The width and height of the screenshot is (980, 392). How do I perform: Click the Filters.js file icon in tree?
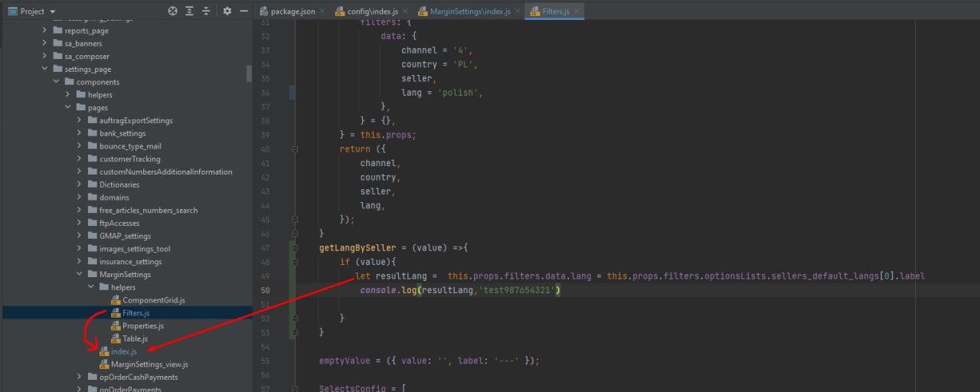pyautogui.click(x=116, y=313)
